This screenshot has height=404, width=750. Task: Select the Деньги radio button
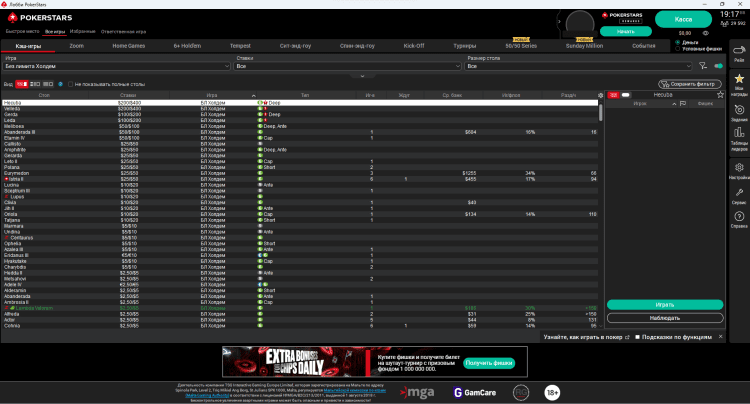[x=677, y=43]
